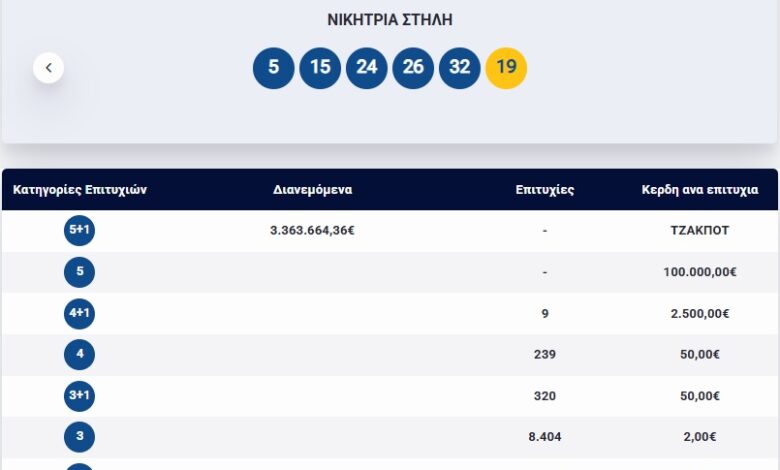
Task: Click the yellow Joker ball 19
Action: (506, 68)
